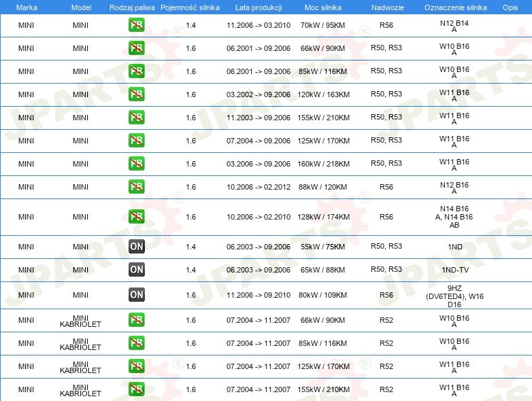Click diesel ON icon in 80kW / 109KM row
This screenshot has width=532, height=401.
(136, 294)
